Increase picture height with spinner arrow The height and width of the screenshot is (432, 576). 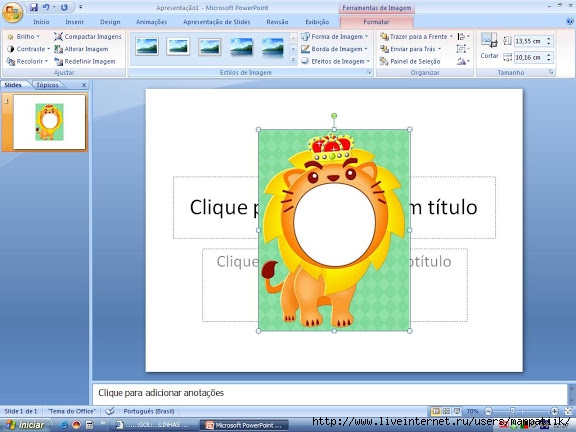tap(549, 38)
